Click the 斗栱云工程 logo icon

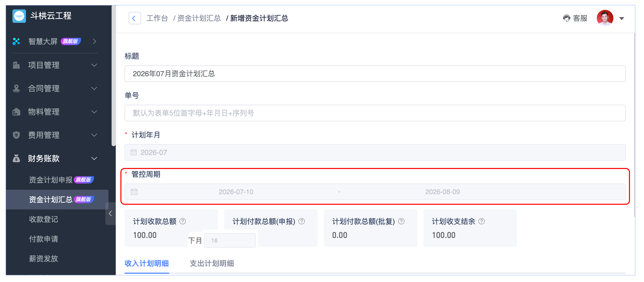(x=19, y=16)
